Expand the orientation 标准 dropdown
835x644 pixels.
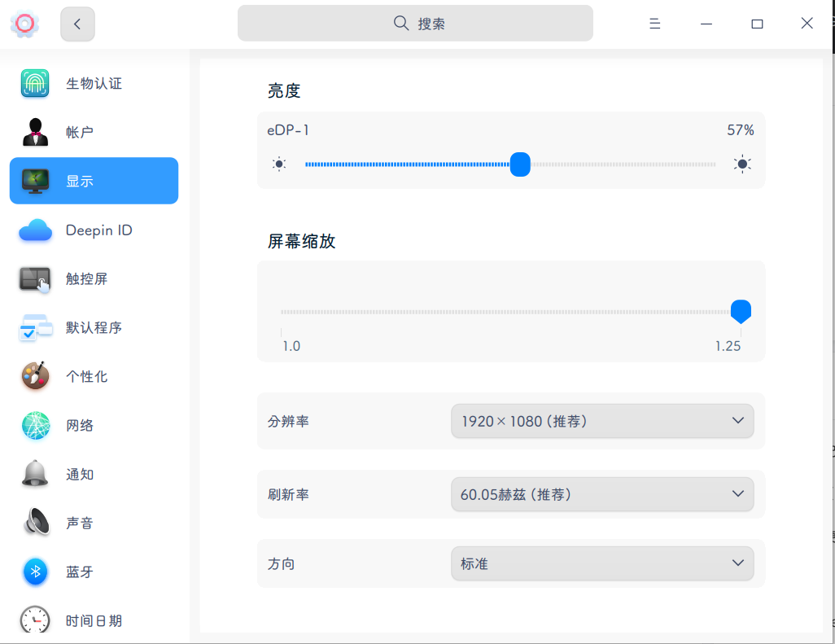602,563
